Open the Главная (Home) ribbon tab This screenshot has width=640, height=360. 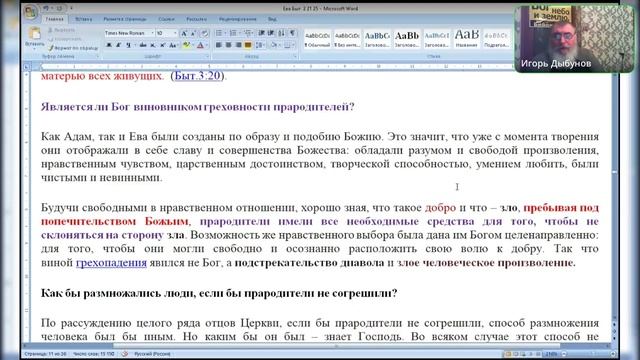[54, 19]
